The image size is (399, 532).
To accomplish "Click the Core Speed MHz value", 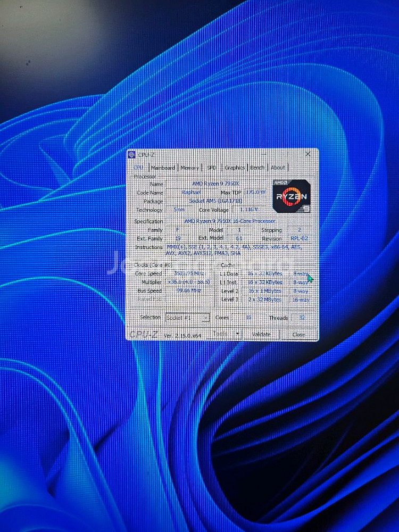I will pos(189,273).
